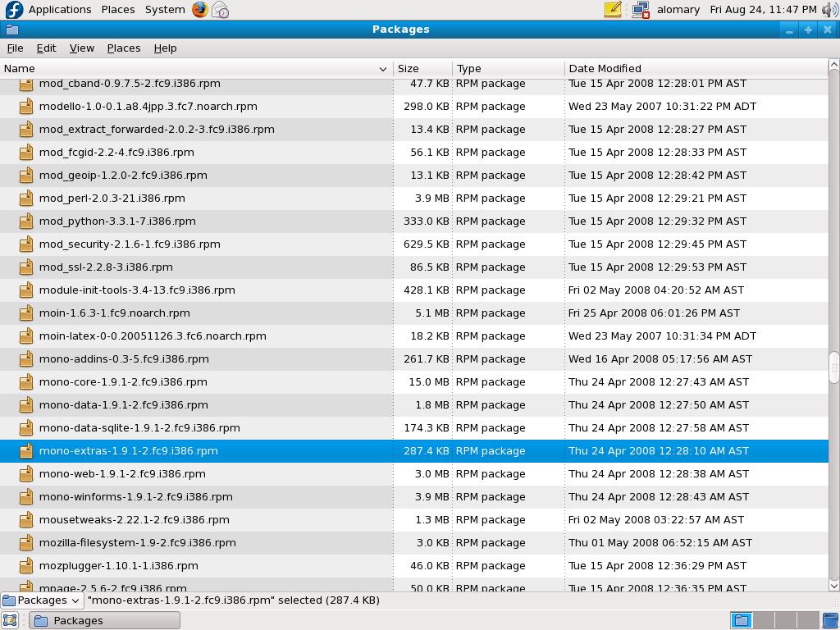This screenshot has width=840, height=630.
Task: Click the vertical scrollbar handle
Action: [x=833, y=367]
